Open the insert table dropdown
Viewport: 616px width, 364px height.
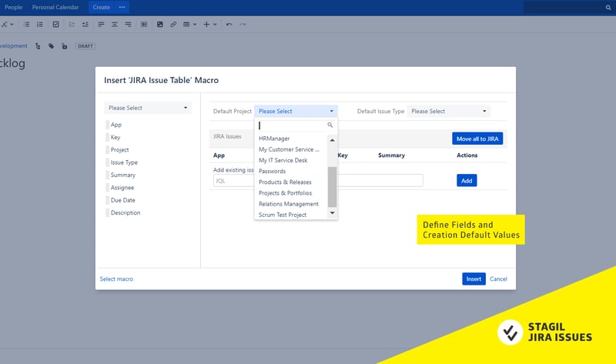click(189, 25)
